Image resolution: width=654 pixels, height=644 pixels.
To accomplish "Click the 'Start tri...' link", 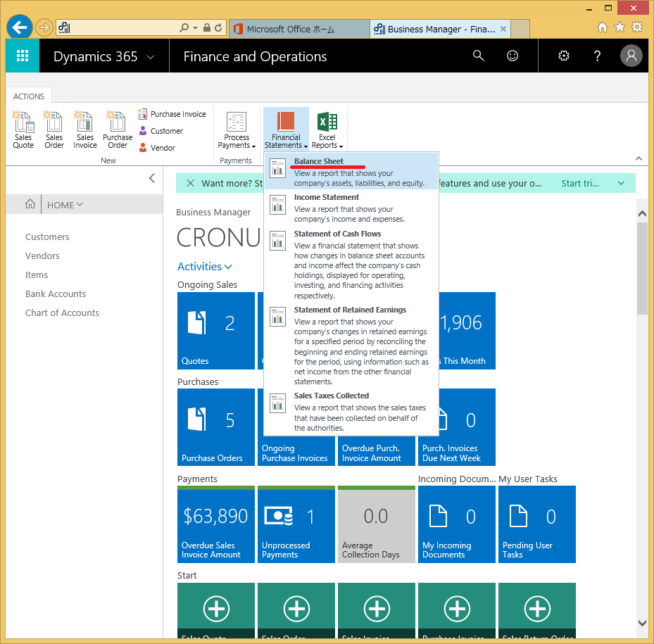I will [x=580, y=183].
